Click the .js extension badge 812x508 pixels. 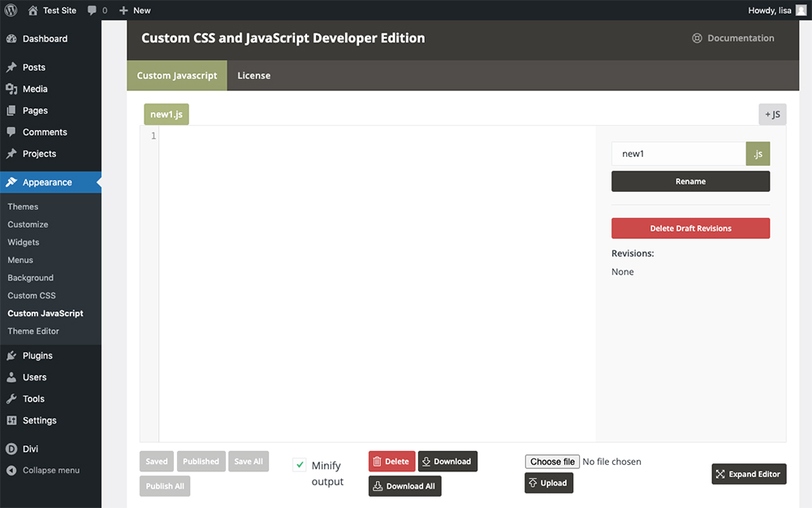(x=758, y=154)
